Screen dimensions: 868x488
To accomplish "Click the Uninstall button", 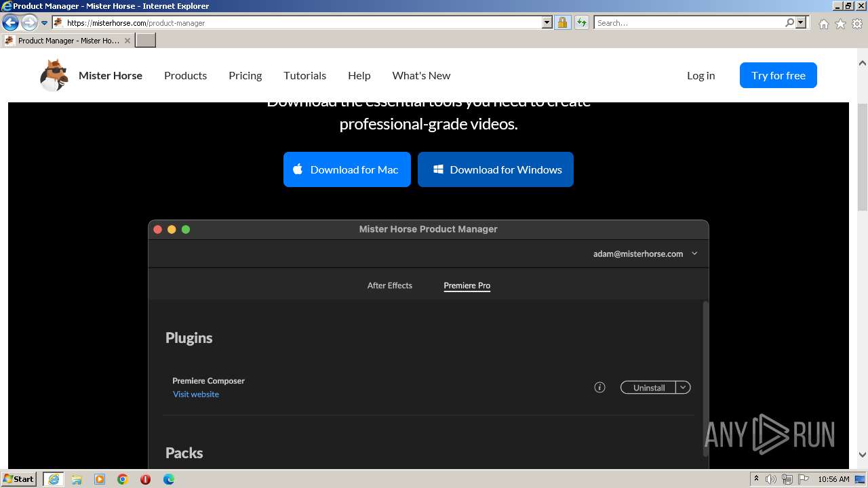I will coord(648,388).
